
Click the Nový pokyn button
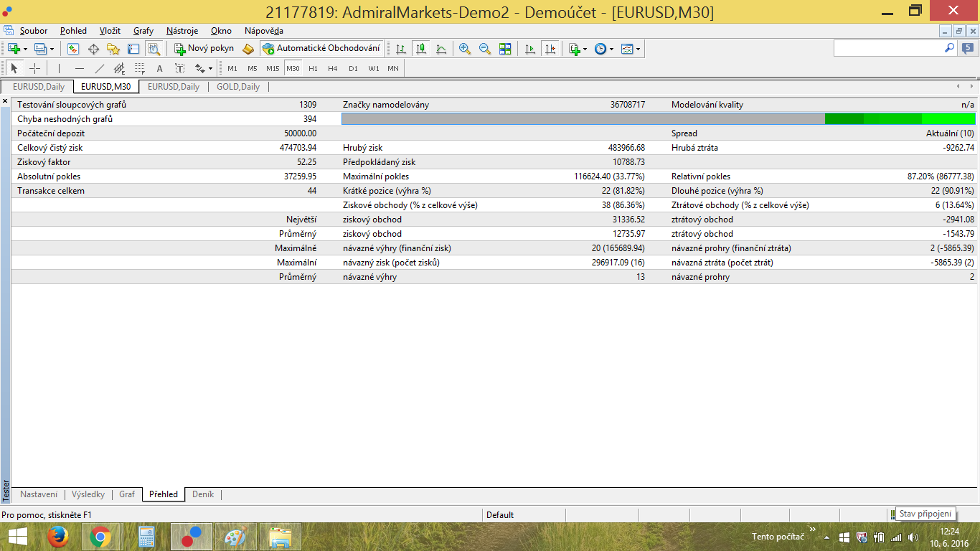pos(204,49)
